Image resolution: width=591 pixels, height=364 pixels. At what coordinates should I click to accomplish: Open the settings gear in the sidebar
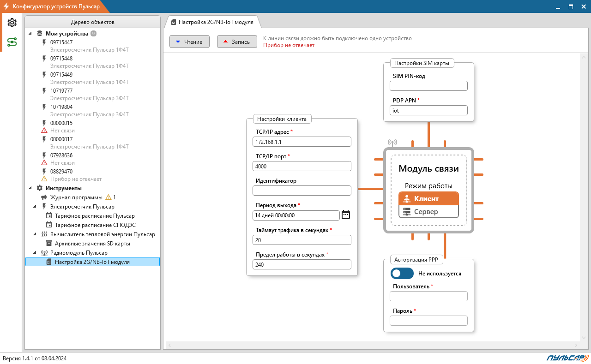click(12, 23)
